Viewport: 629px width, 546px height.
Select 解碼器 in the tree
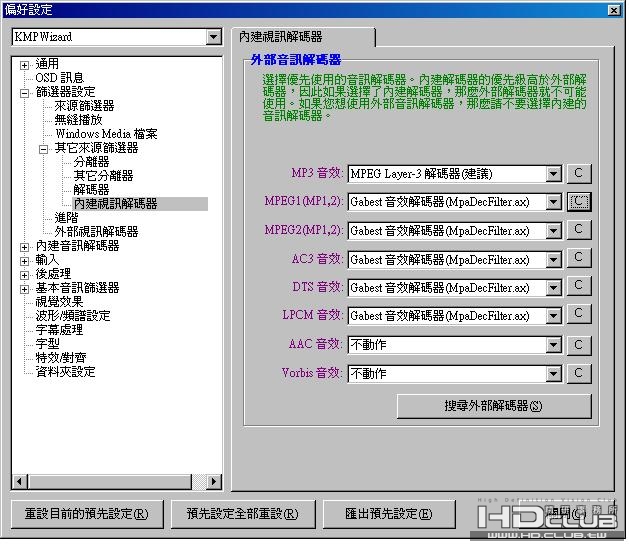click(x=91, y=190)
